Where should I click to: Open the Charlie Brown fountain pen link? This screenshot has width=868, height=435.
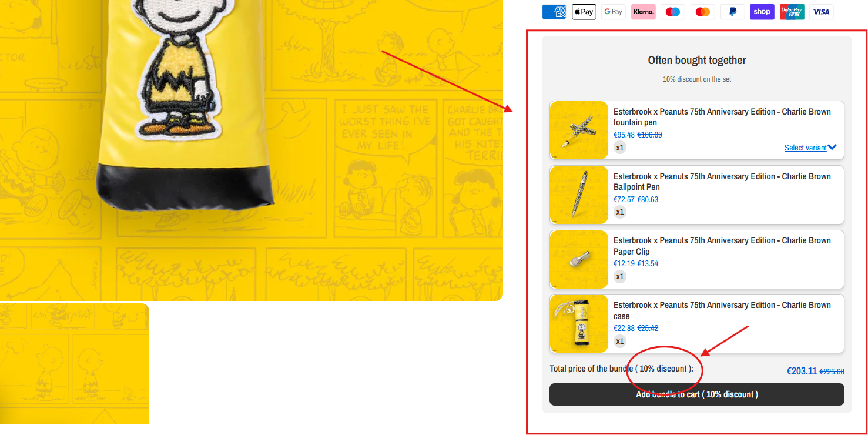pos(722,117)
